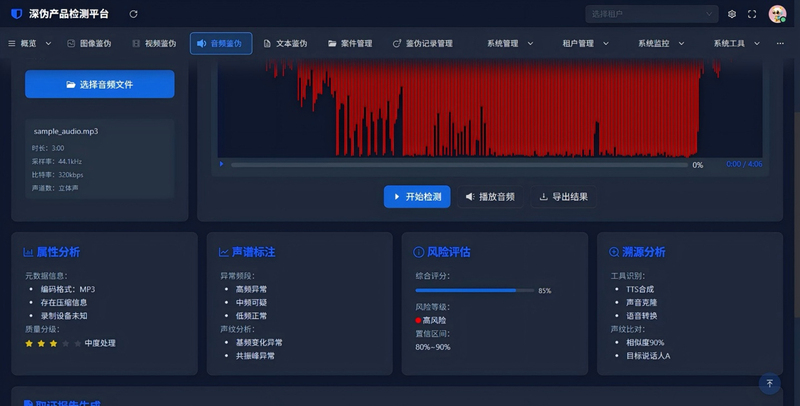Click the 导出结果 button
Image resolution: width=800 pixels, height=406 pixels.
[x=563, y=196]
